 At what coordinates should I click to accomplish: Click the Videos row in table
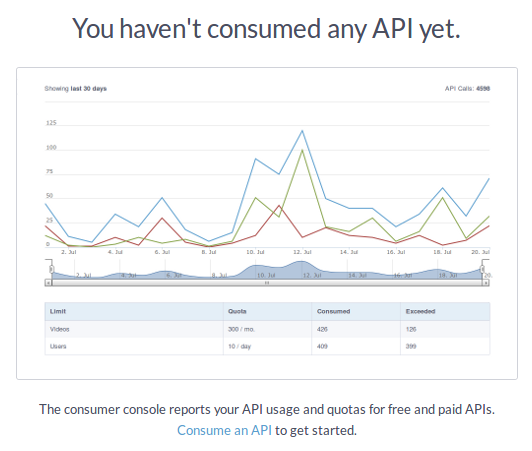click(267, 329)
